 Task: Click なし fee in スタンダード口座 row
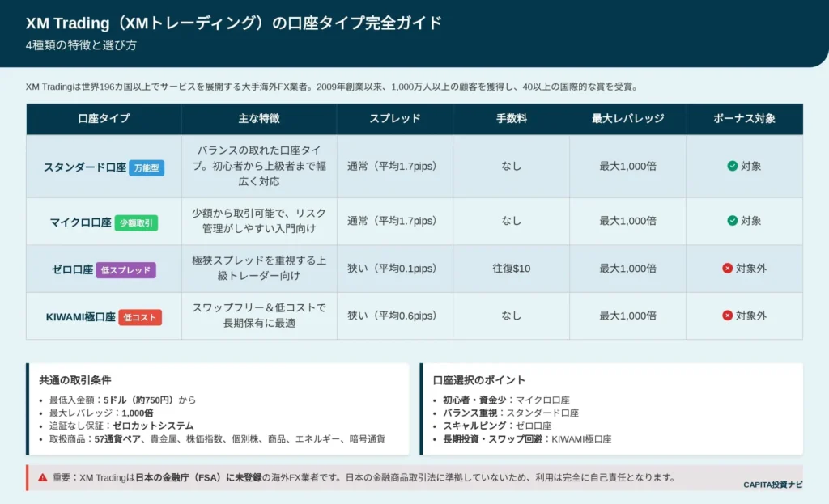coord(512,166)
